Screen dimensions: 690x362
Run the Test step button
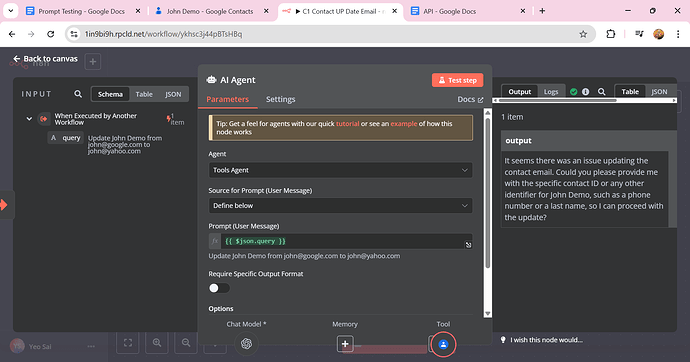pos(457,80)
